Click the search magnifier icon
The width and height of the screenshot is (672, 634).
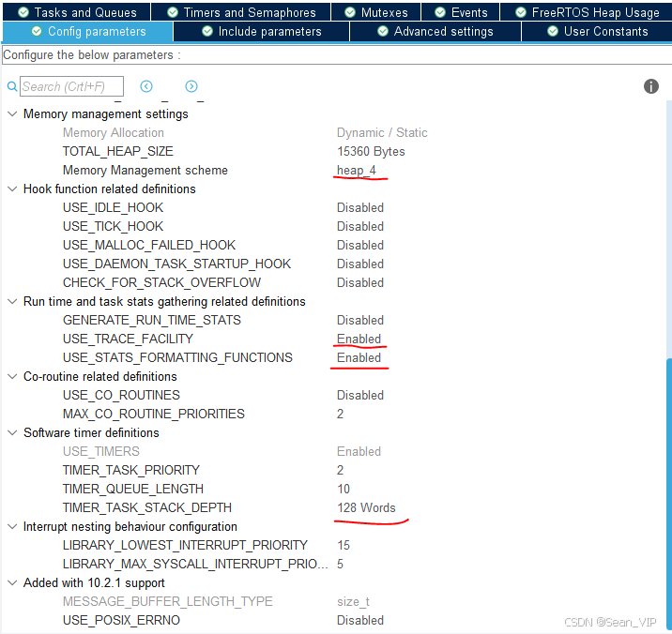(x=12, y=86)
